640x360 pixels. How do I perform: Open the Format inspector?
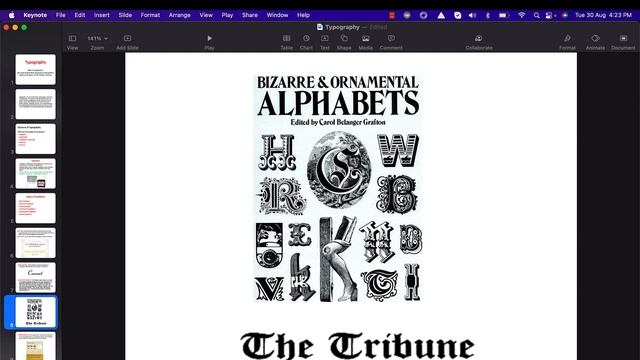pyautogui.click(x=567, y=42)
